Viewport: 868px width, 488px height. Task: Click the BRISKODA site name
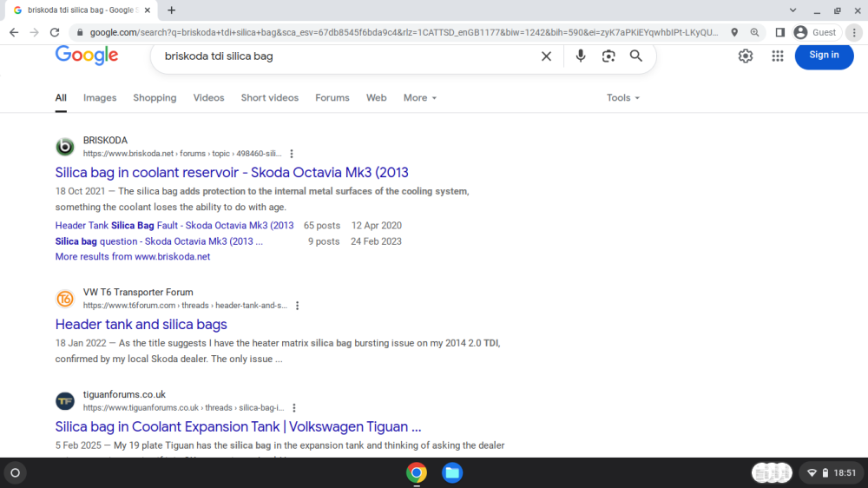(x=105, y=141)
